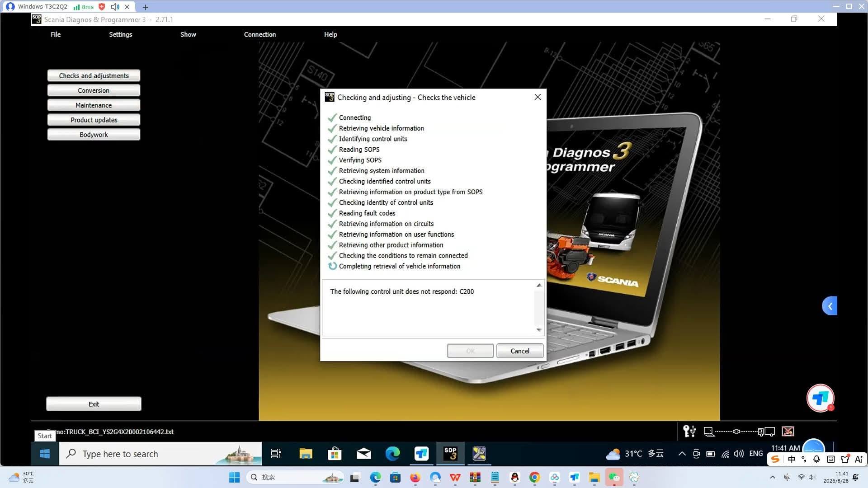The image size is (868, 488).
Task: Open Google Chrome on the host taskbar
Action: tap(534, 477)
